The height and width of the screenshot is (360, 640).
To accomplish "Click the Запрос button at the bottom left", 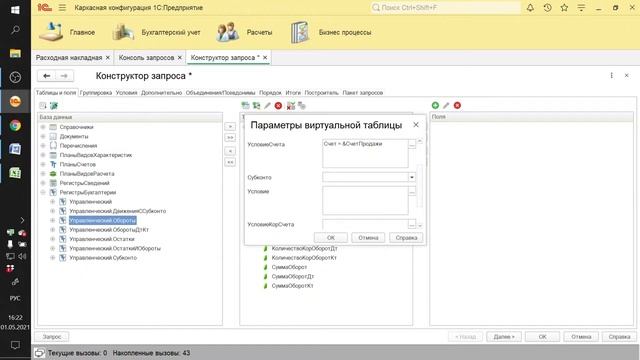I will [52, 337].
